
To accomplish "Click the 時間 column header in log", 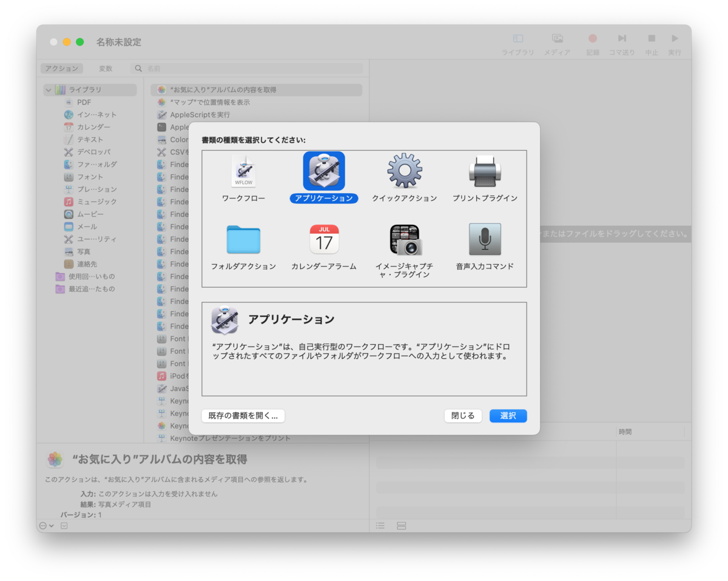I will [625, 432].
